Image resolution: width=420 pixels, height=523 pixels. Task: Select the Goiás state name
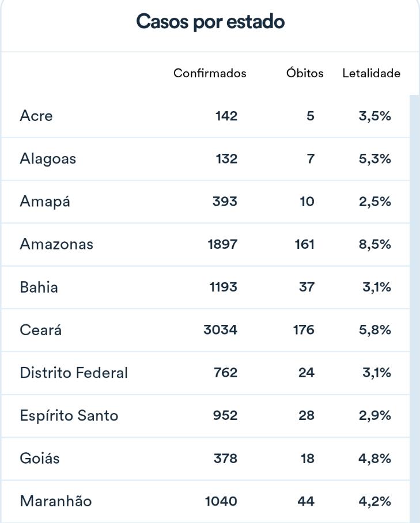[40, 458]
